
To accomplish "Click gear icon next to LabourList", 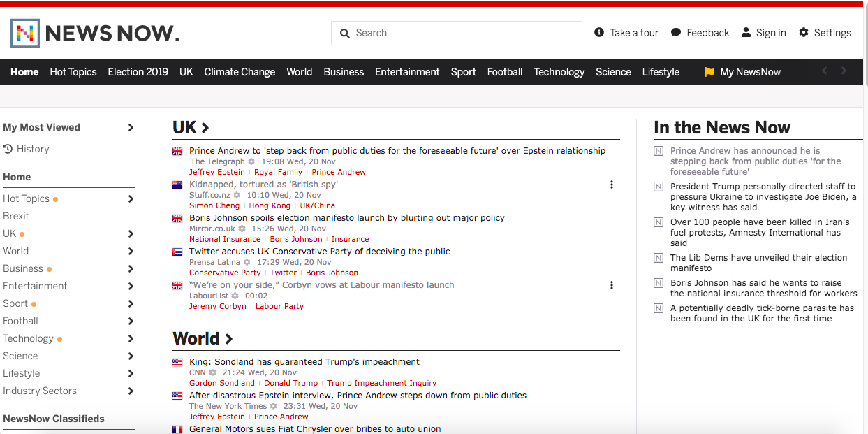I will pos(235,296).
